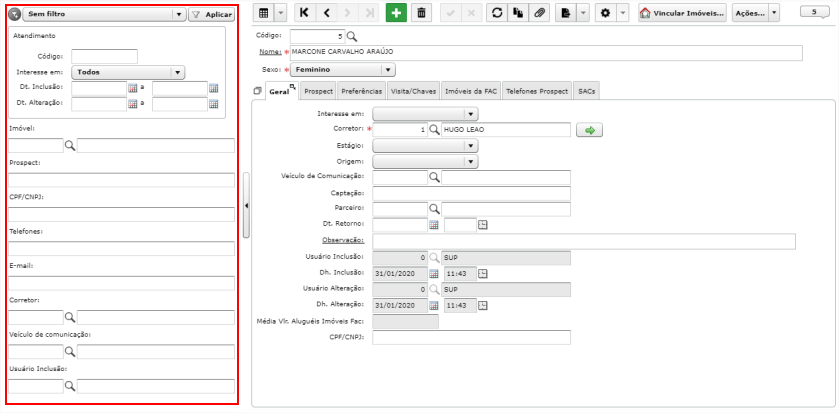Click the magnifier next to Código field
Image resolution: width=839 pixels, height=413 pixels.
pos(352,36)
